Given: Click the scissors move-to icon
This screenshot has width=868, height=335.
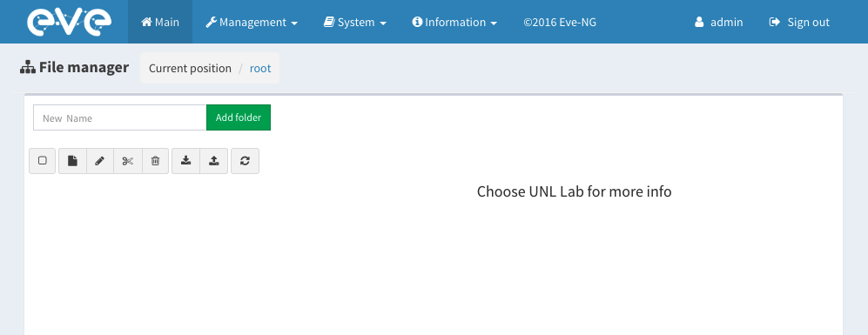Looking at the screenshot, I should 128,161.
